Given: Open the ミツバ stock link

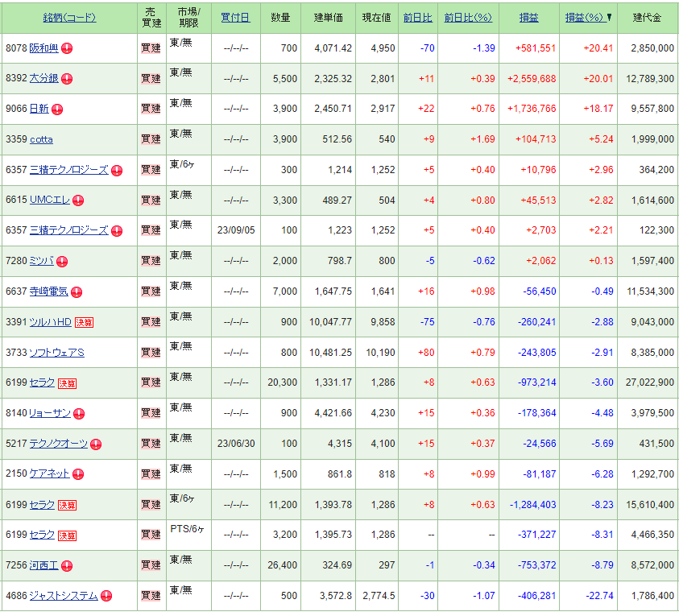Looking at the screenshot, I should pyautogui.click(x=42, y=261).
